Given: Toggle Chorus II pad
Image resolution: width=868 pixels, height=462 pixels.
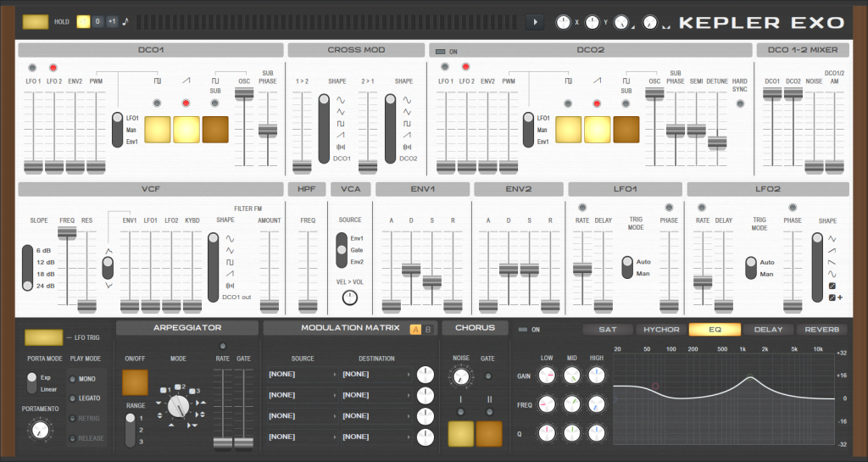Looking at the screenshot, I should coord(489,434).
